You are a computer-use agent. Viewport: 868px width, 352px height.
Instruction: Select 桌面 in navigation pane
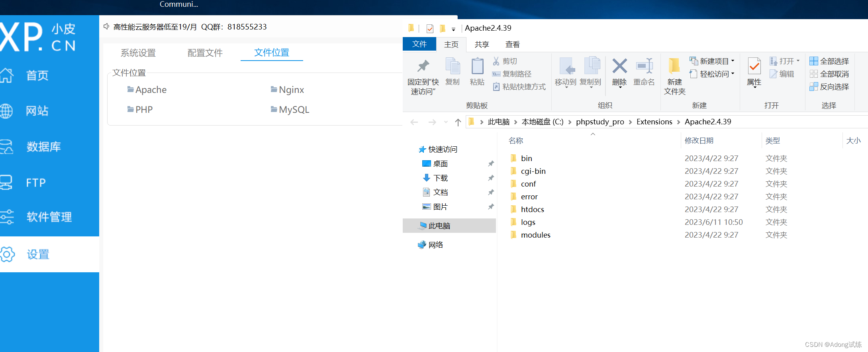click(x=440, y=164)
